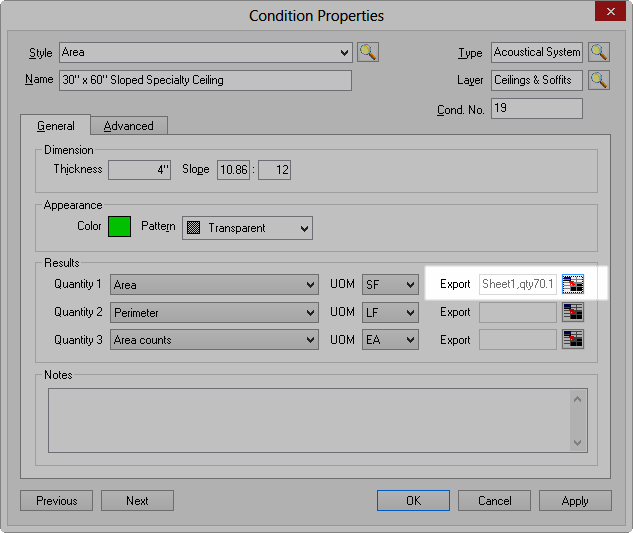Close the Condition Properties dialog

coord(610,11)
